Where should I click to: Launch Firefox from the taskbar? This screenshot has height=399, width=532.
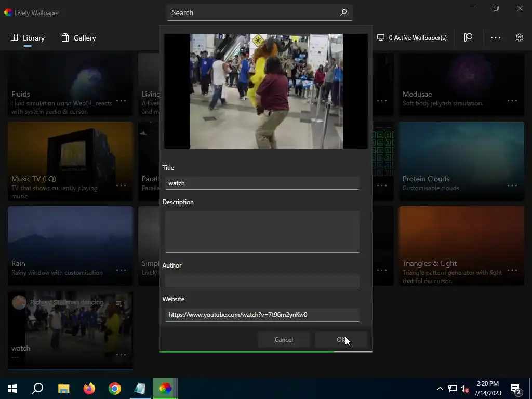(x=89, y=389)
